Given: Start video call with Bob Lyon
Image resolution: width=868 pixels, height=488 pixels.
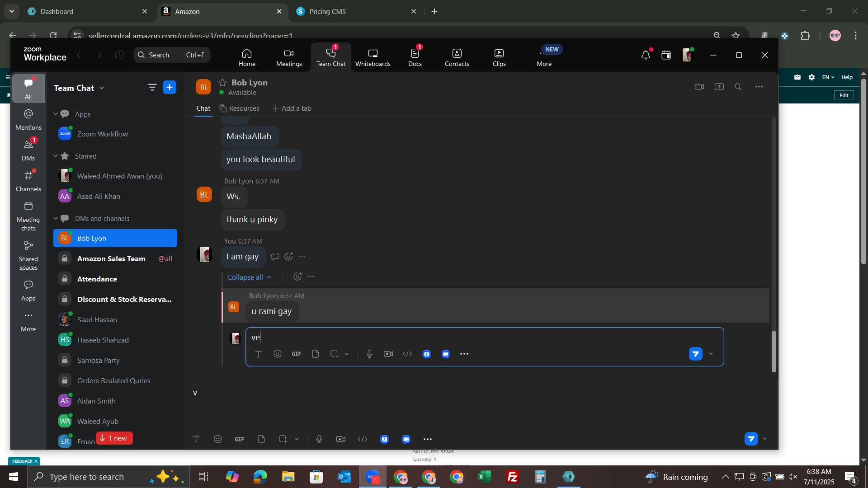Looking at the screenshot, I should (x=699, y=87).
